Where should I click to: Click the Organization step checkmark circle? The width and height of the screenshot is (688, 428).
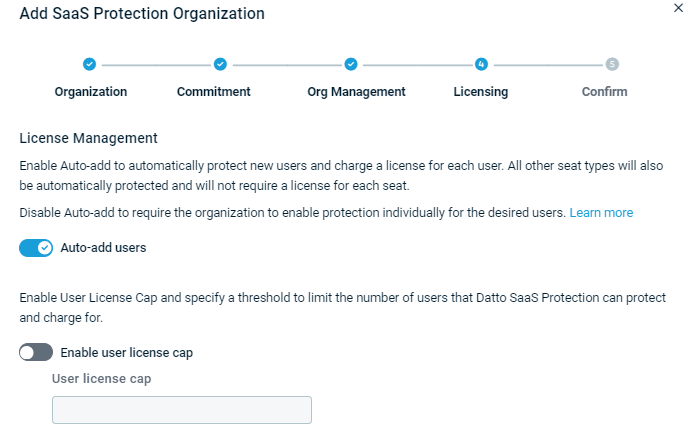click(x=90, y=64)
